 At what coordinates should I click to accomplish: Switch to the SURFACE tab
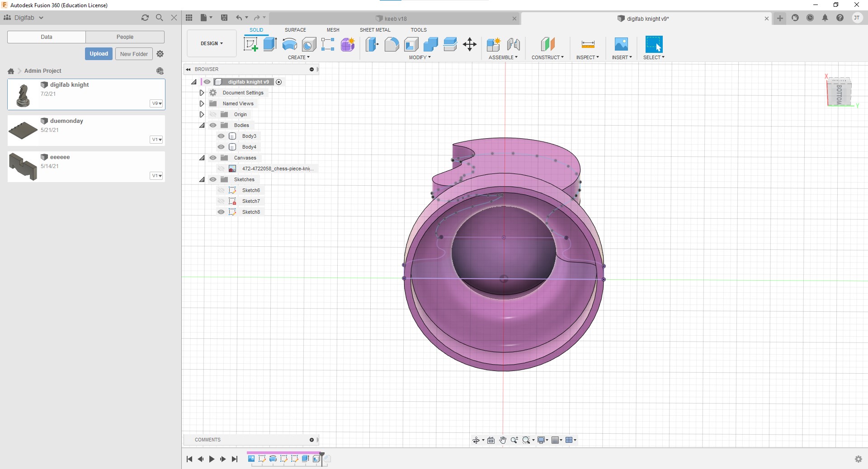pos(295,30)
